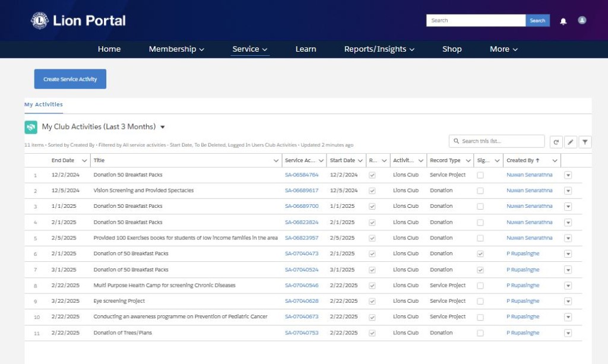The height and width of the screenshot is (364, 608).
Task: Open the user profile avatar
Action: [x=582, y=20]
